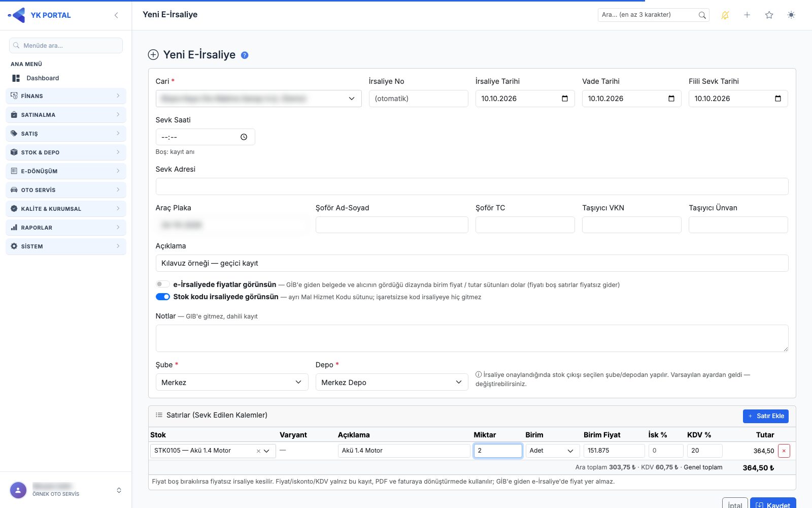Open calendar picker for İrsaliye Tarihi
The height and width of the screenshot is (508, 812).
565,99
